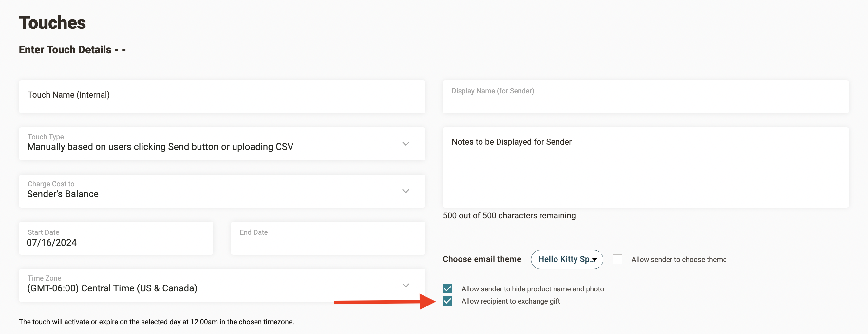Click the Touch Name (Internal) input field
Image resolution: width=868 pixels, height=334 pixels.
point(222,97)
